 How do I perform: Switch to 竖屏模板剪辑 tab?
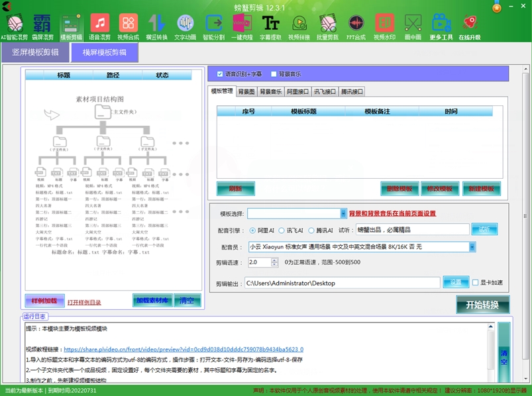pyautogui.click(x=35, y=52)
